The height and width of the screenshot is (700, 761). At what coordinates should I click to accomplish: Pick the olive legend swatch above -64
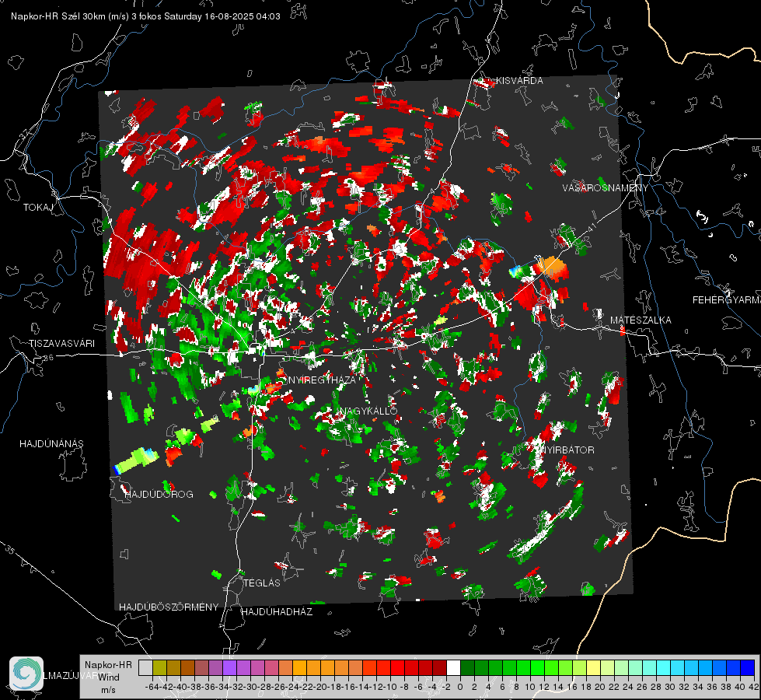159,668
